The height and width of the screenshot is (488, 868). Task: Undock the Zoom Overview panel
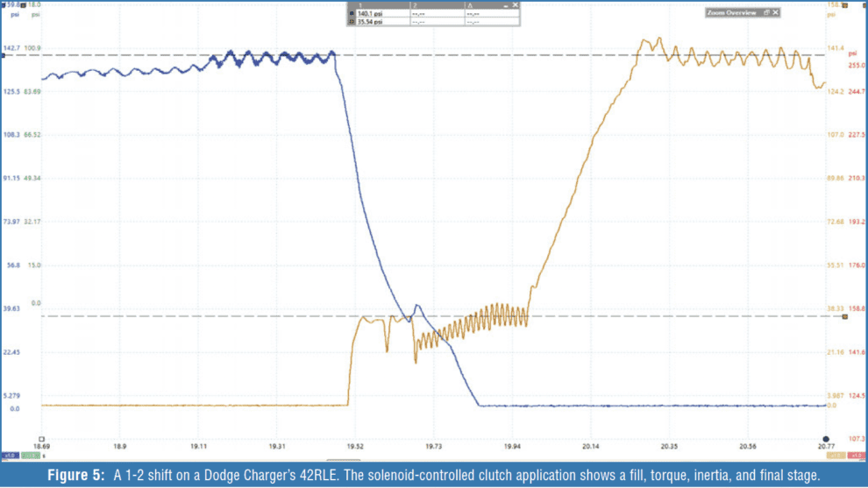pos(765,12)
